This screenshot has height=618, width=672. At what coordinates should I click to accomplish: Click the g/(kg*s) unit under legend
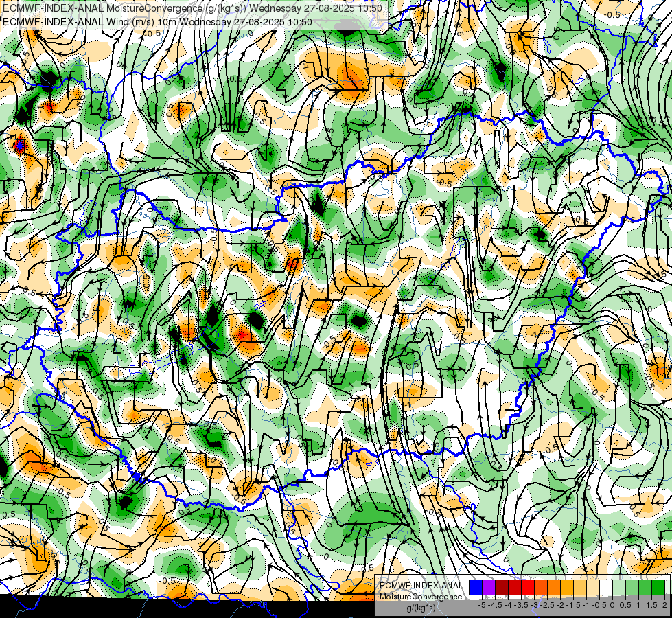click(x=421, y=608)
